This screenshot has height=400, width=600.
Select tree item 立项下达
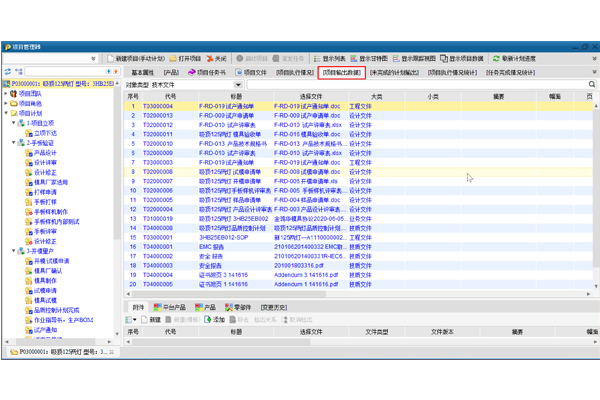[x=45, y=133]
